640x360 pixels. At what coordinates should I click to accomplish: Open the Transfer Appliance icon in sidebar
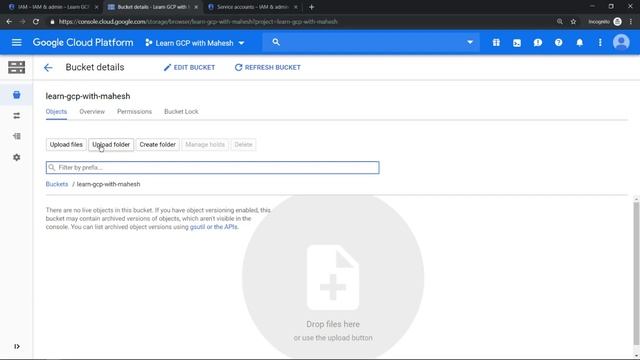[16, 136]
